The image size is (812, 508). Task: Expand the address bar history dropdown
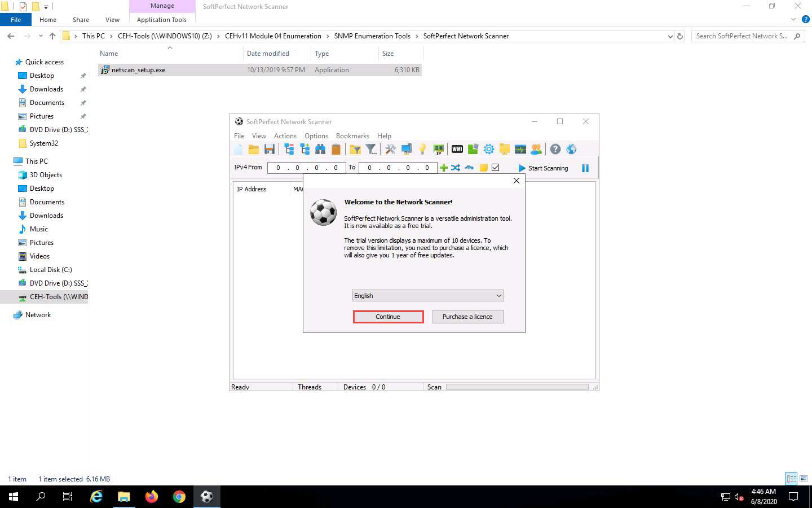tap(670, 36)
